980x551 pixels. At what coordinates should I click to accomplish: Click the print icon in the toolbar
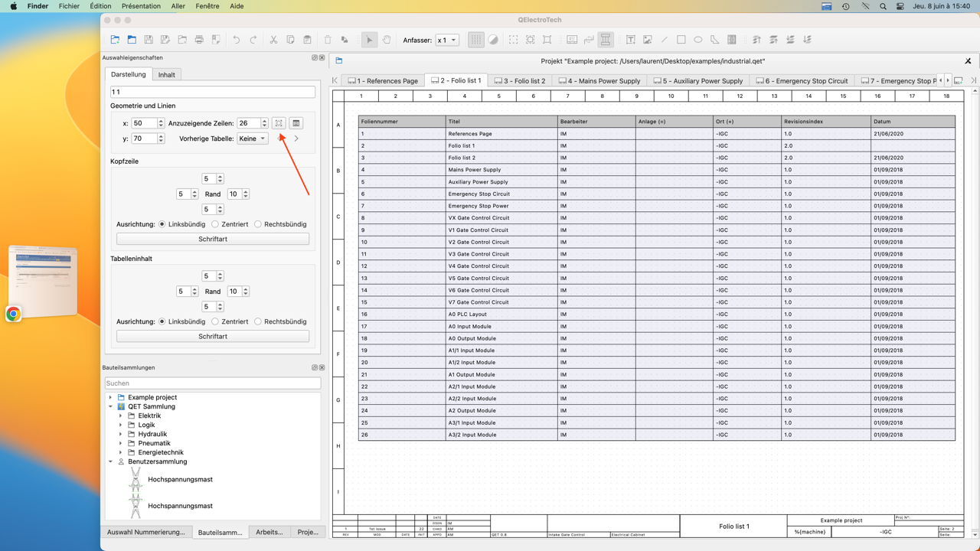click(199, 40)
